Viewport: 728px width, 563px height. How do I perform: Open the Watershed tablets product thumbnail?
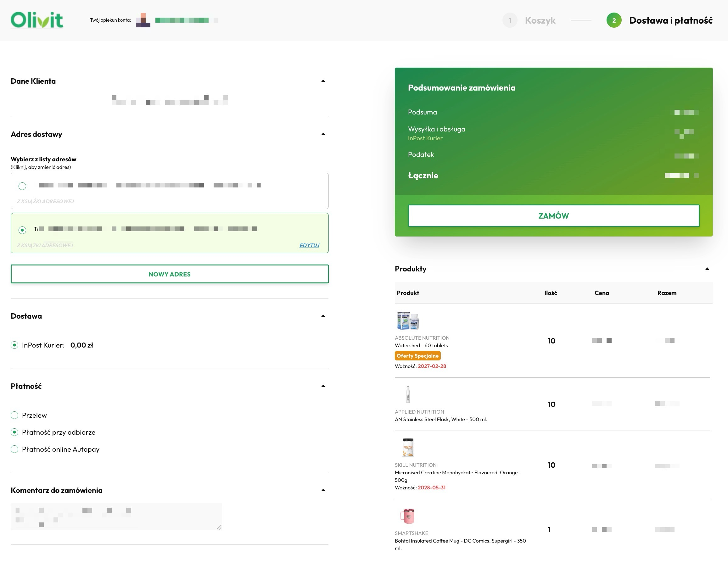(408, 320)
